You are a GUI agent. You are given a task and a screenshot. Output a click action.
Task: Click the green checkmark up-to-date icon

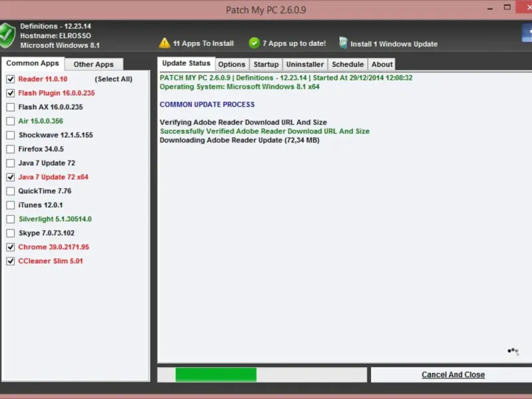click(254, 43)
